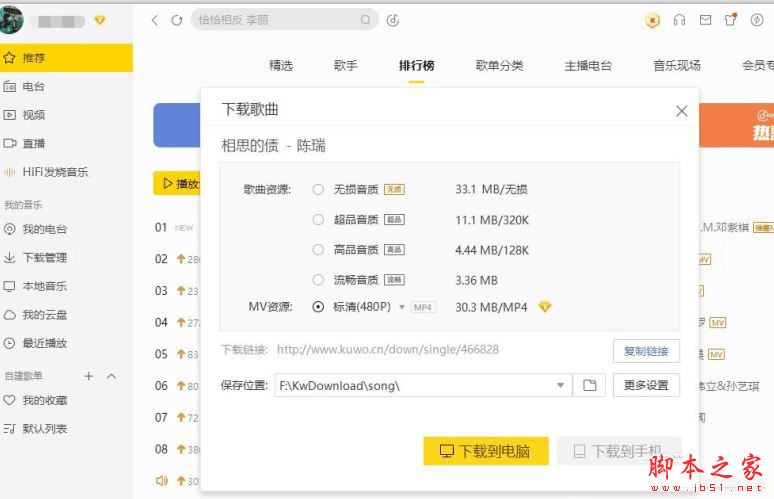The width and height of the screenshot is (774, 499).
Task: Click the VIP diamond next to 30.3 MB/MP4
Action: [x=544, y=307]
